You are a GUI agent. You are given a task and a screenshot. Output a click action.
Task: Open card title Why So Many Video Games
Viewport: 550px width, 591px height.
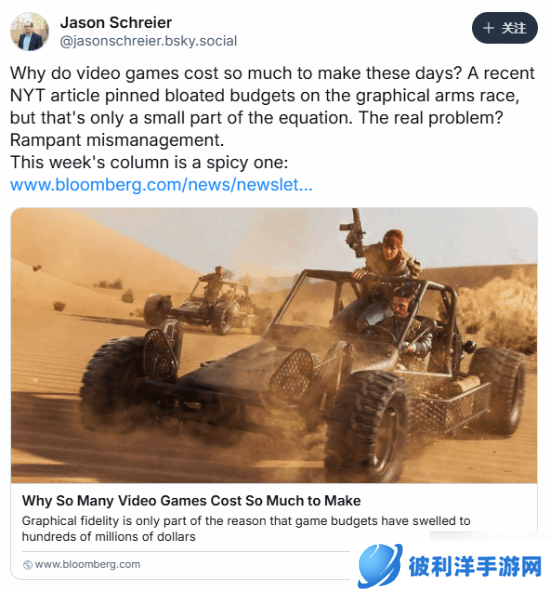pos(191,501)
